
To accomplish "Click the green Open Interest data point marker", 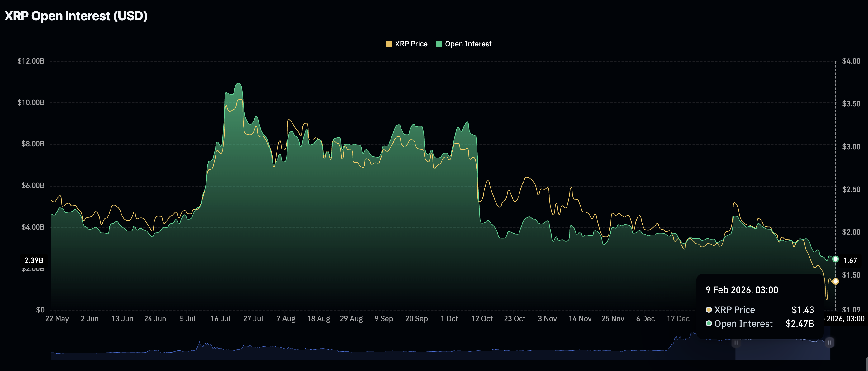I will tap(835, 259).
